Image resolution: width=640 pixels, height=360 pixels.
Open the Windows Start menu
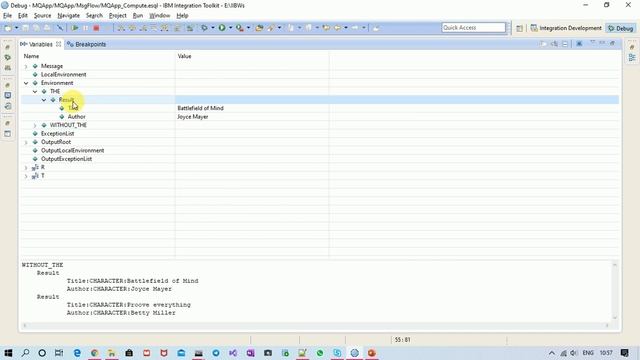(8, 353)
